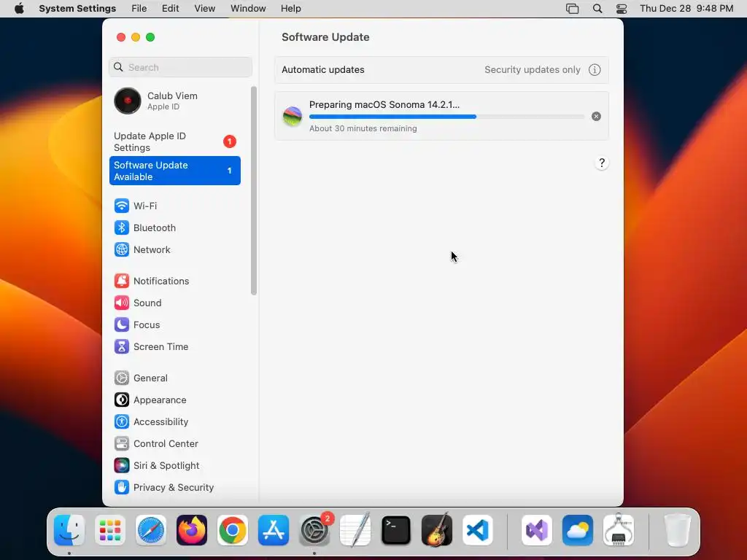Select the General settings item

[174, 378]
